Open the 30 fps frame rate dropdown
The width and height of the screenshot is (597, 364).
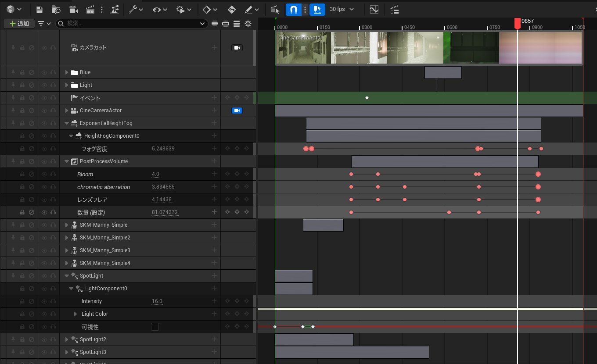[342, 9]
